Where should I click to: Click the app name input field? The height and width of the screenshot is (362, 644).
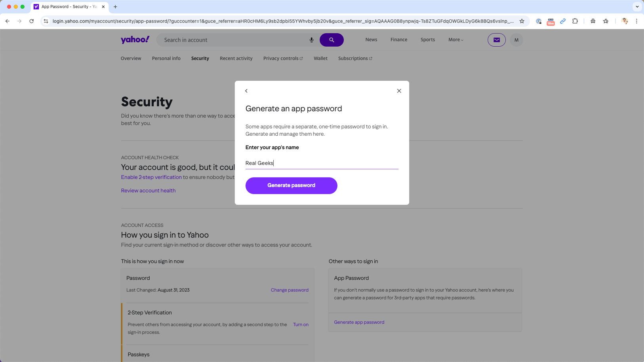point(322,163)
